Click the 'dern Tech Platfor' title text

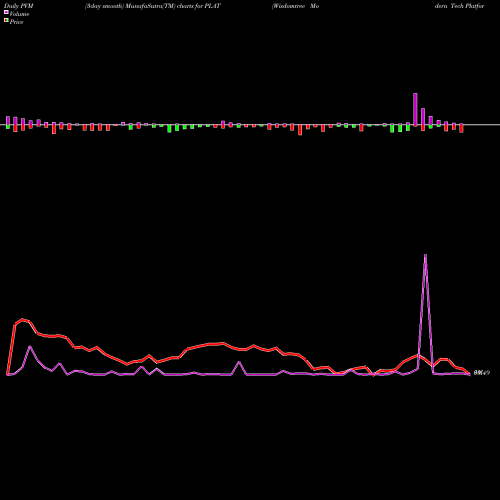coord(459,6)
